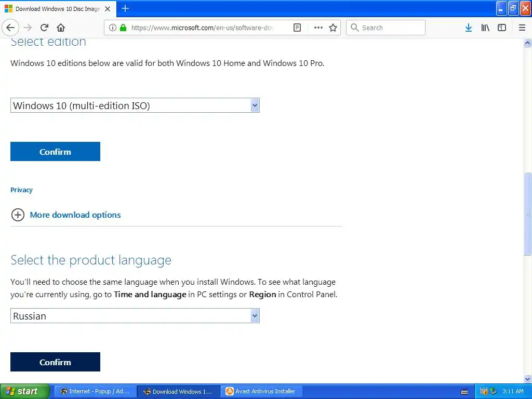The image size is (532, 399).
Task: Reload the current page
Action: click(44, 28)
